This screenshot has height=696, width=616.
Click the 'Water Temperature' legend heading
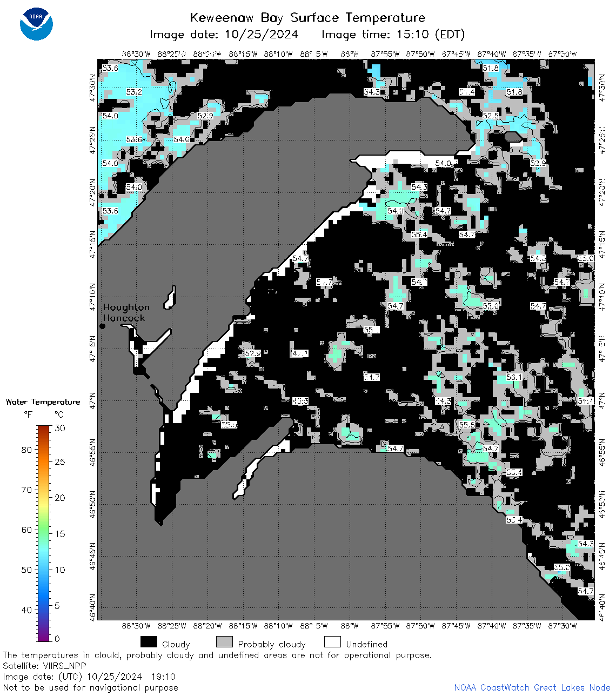[x=43, y=402]
